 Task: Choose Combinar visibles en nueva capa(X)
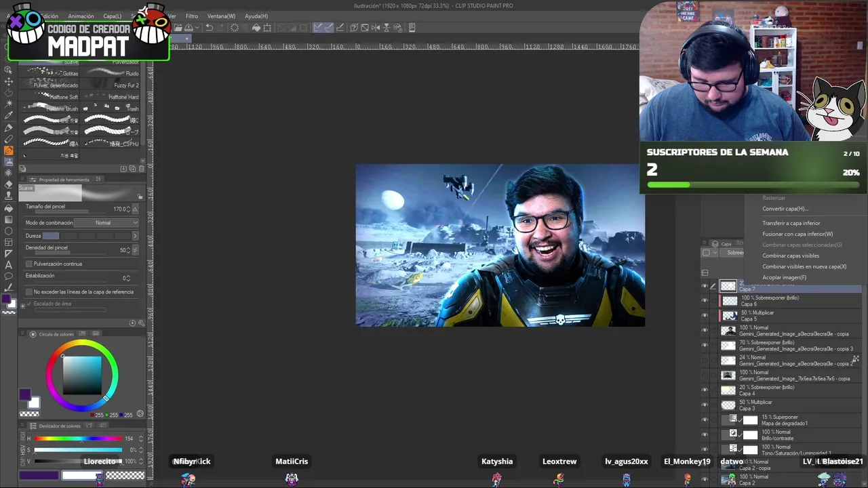[x=804, y=266]
